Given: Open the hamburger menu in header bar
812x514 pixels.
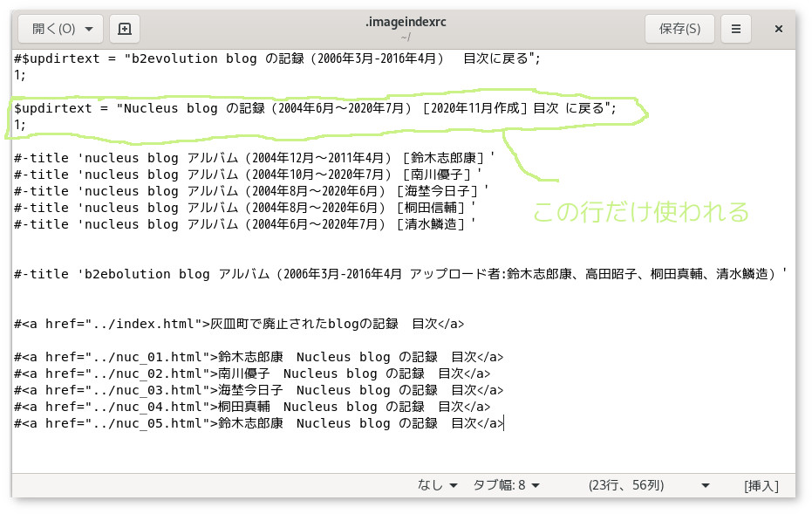Looking at the screenshot, I should pyautogui.click(x=736, y=29).
